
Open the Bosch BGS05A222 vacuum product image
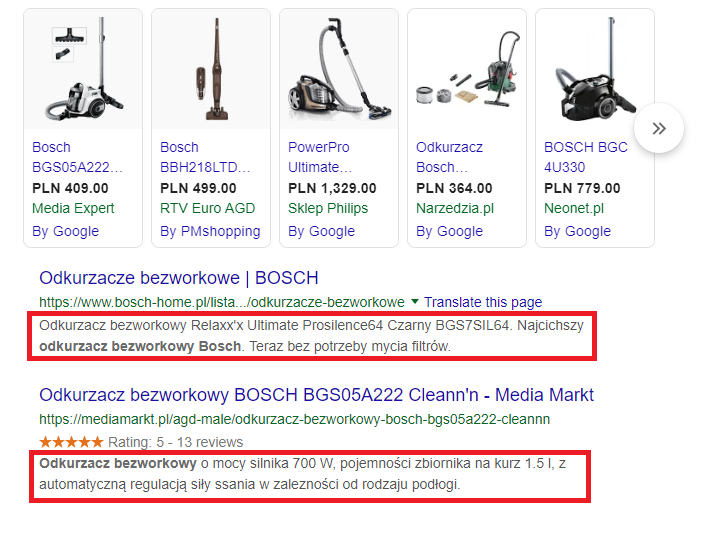[x=81, y=69]
